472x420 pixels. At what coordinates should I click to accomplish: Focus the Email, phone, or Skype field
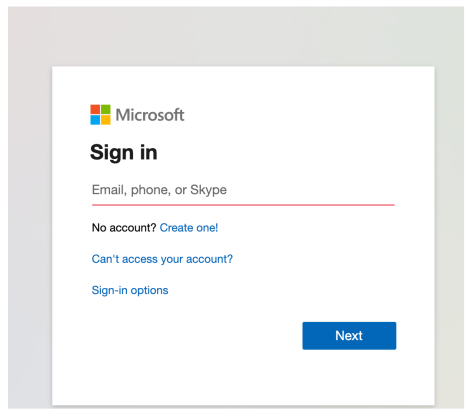(243, 190)
